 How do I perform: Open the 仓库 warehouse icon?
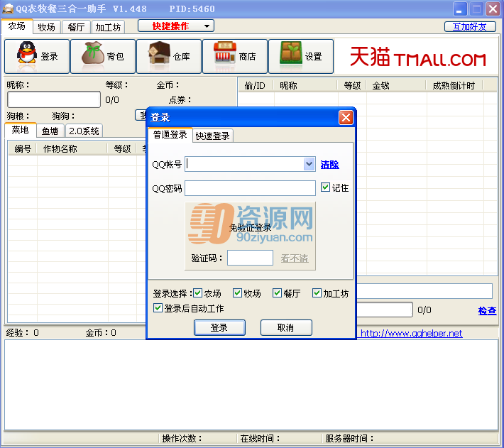(169, 56)
